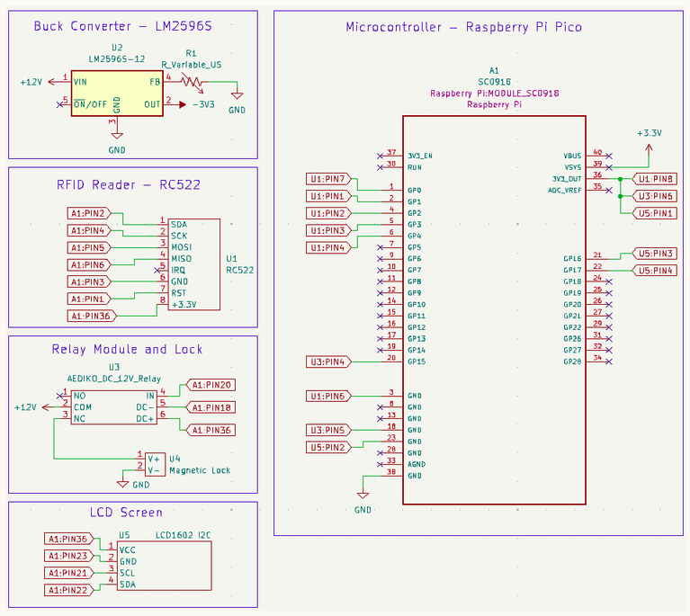Click the A1:PIN4 label at RC522 SCK
This screenshot has height=616, width=690.
point(89,230)
